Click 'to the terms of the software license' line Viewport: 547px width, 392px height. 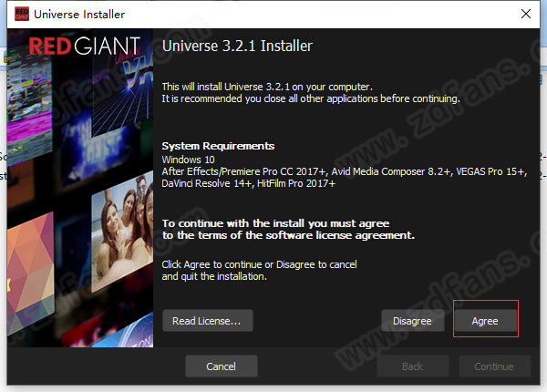pyautogui.click(x=288, y=235)
